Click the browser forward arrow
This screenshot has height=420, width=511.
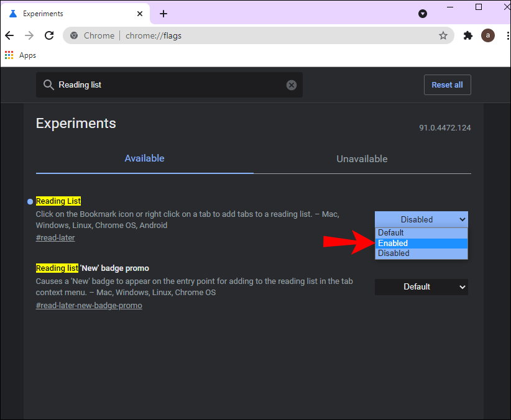pyautogui.click(x=29, y=35)
